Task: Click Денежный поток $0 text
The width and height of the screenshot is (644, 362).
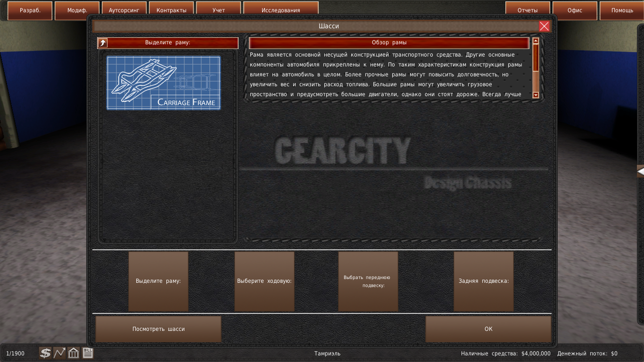Action: [x=587, y=354]
